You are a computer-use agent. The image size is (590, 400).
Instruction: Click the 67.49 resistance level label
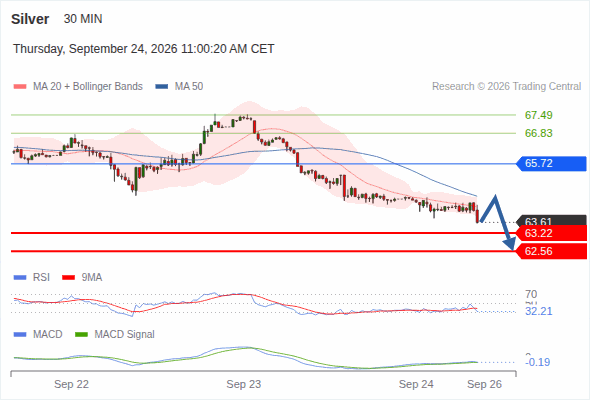pos(538,115)
